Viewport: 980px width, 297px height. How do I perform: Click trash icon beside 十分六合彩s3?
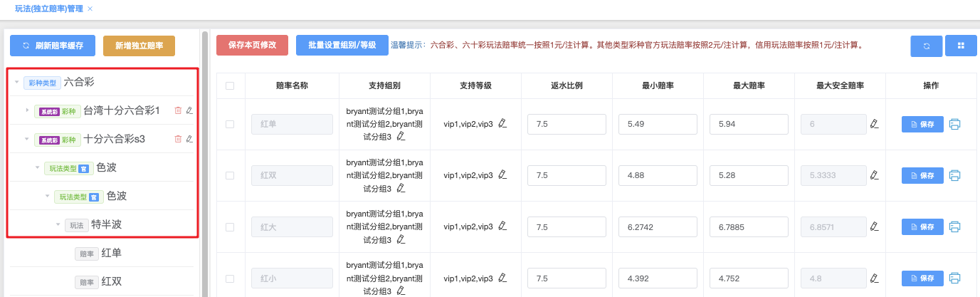[x=178, y=139]
